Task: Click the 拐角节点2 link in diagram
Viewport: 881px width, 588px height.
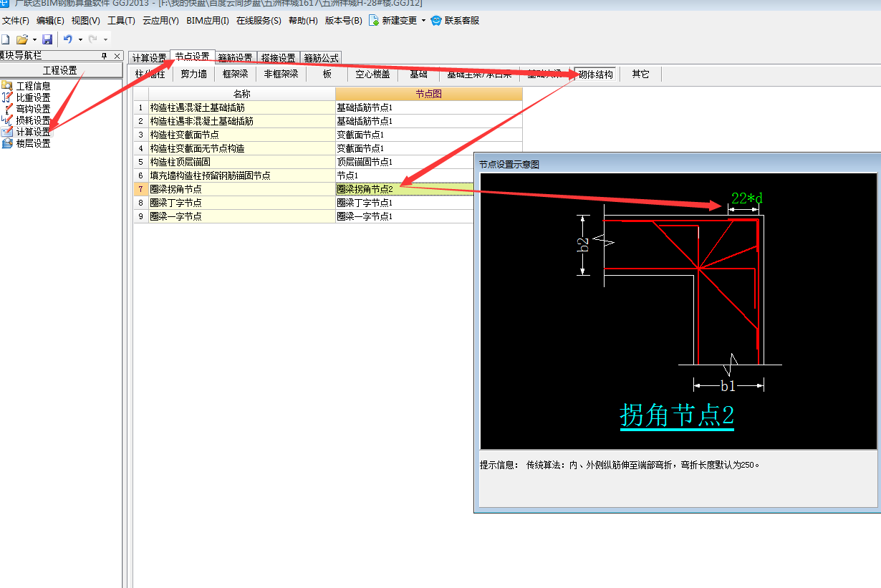Action: point(677,415)
